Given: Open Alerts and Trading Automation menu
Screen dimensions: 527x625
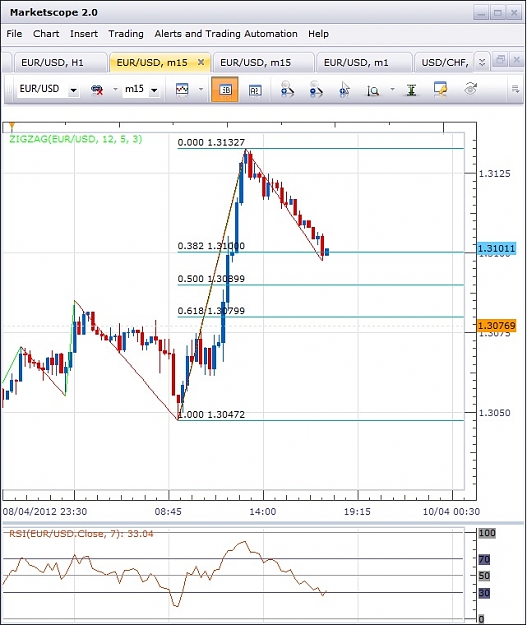Looking at the screenshot, I should tap(226, 34).
